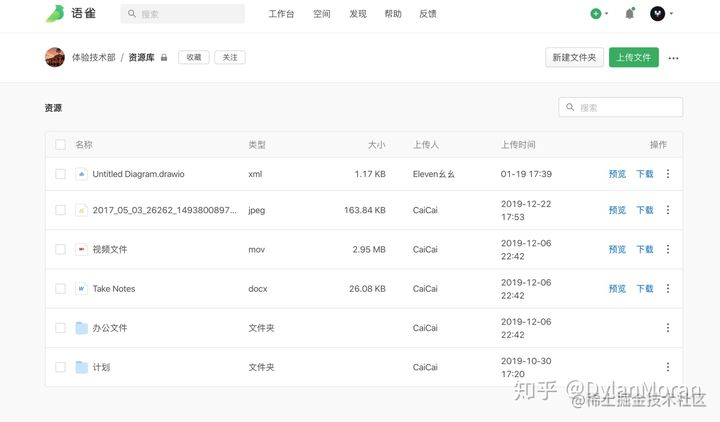
Task: Click 下载 for Untitled Diagram.drawio
Action: point(645,174)
